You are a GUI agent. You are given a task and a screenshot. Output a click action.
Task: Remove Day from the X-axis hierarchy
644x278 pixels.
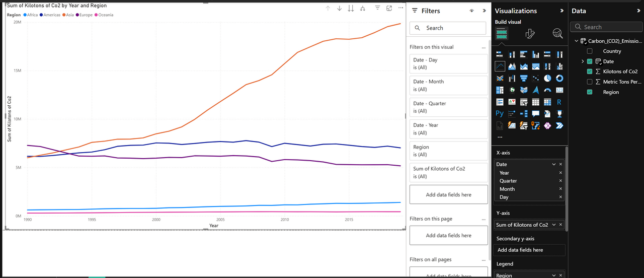point(561,197)
